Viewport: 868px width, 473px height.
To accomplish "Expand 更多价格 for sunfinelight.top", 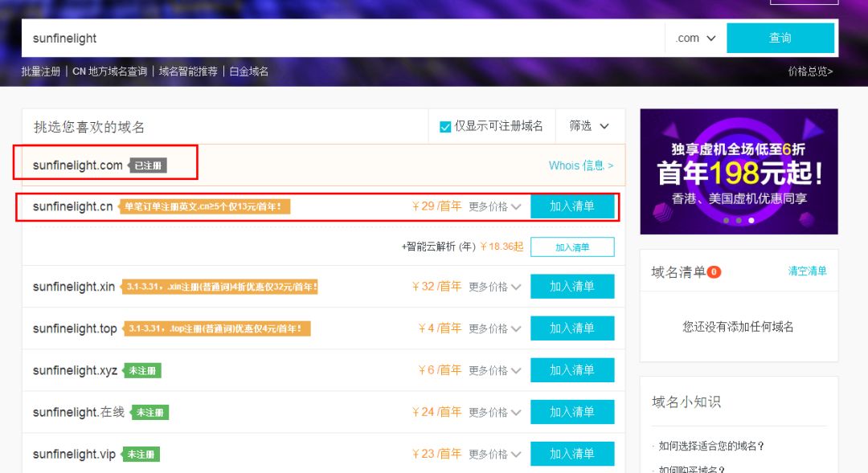I will (494, 328).
